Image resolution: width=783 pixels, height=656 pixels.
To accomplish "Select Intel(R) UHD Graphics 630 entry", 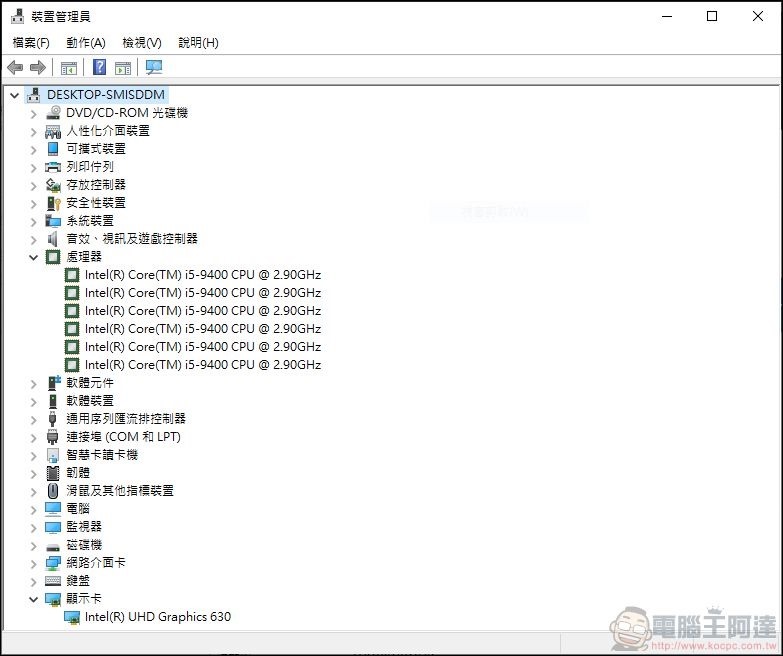I will (158, 617).
